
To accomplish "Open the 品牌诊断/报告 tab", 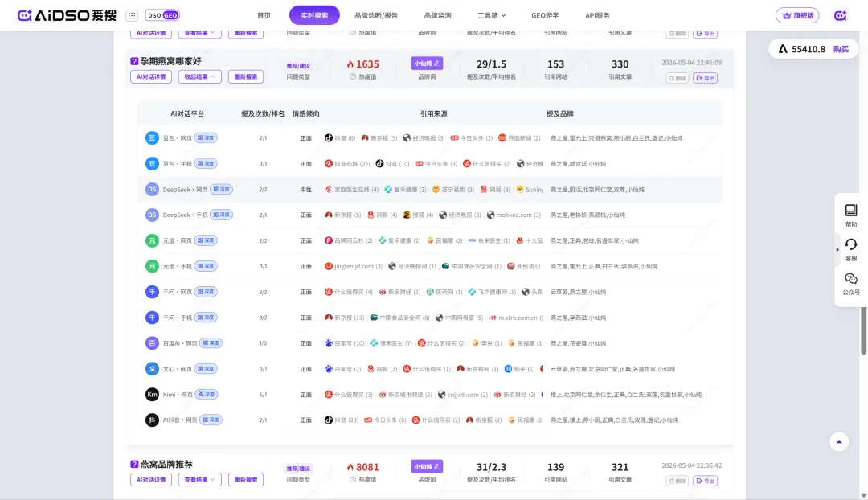I will (376, 15).
